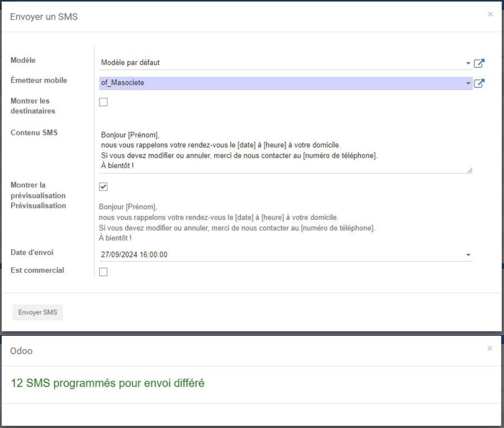This screenshot has width=504, height=428.
Task: Toggle the Est commercial checkbox
Action: [x=104, y=270]
